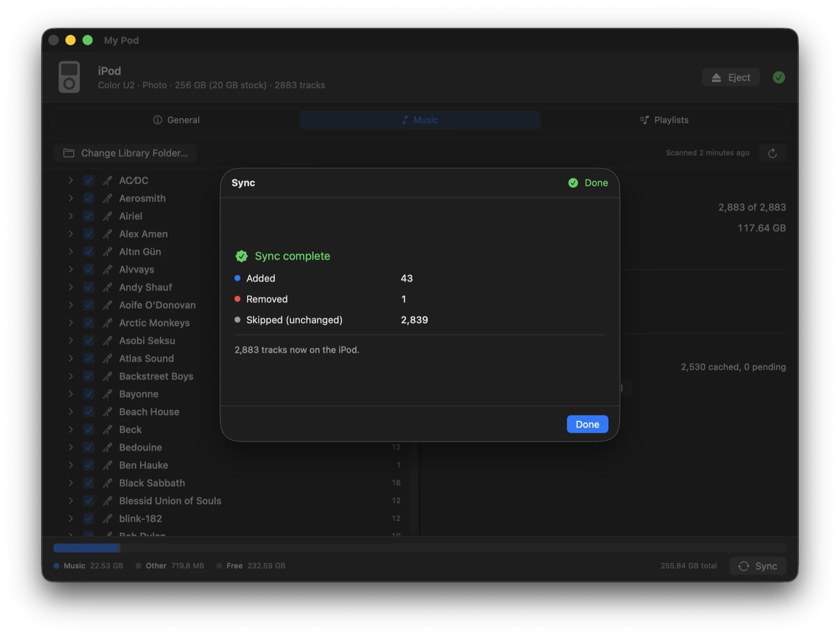The height and width of the screenshot is (637, 840).
Task: Expand the AC/DC artist row
Action: tap(71, 181)
